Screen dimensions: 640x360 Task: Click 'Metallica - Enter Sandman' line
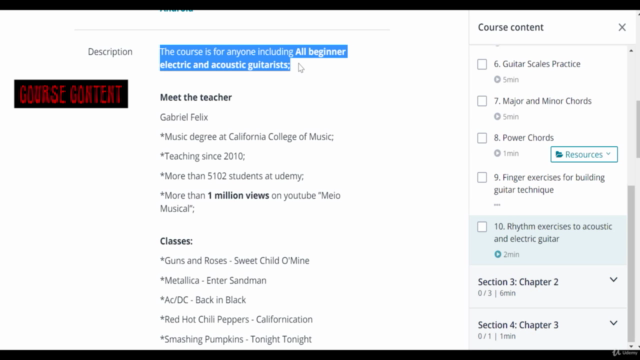(x=213, y=280)
